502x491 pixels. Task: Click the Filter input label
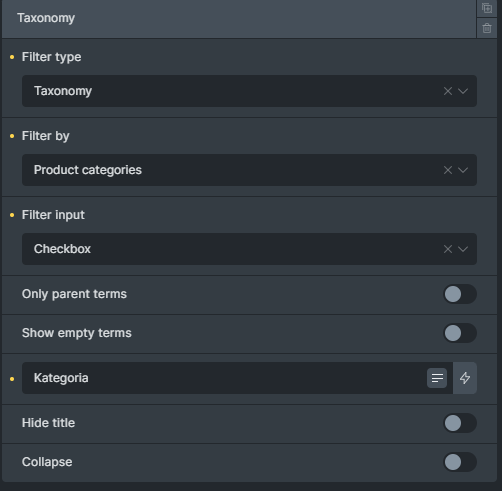(53, 215)
